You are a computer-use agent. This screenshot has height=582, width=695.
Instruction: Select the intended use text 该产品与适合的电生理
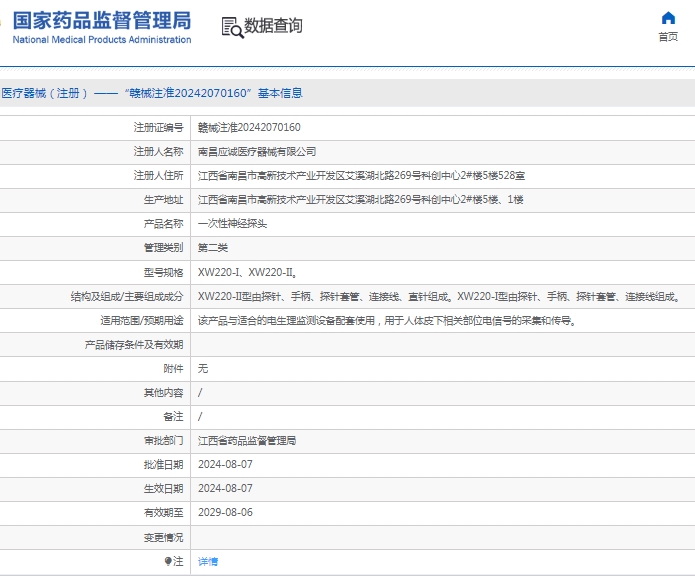pos(387,320)
